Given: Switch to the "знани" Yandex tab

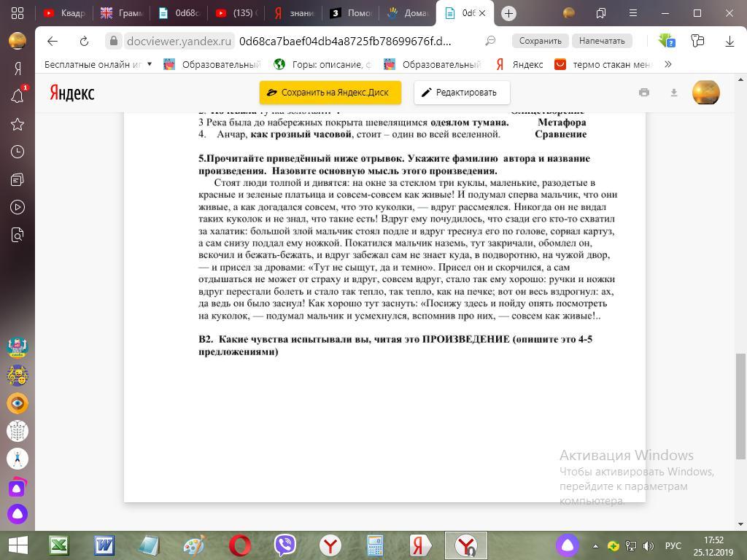Looking at the screenshot, I should click(x=294, y=13).
